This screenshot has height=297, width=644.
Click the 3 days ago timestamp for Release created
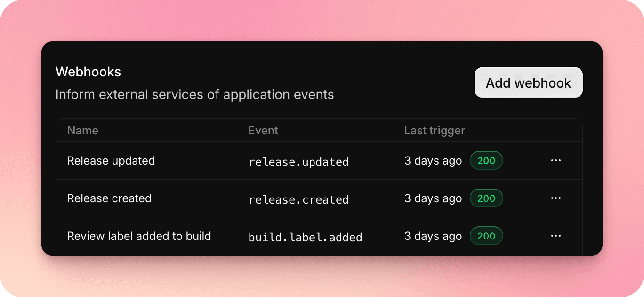[x=433, y=198]
